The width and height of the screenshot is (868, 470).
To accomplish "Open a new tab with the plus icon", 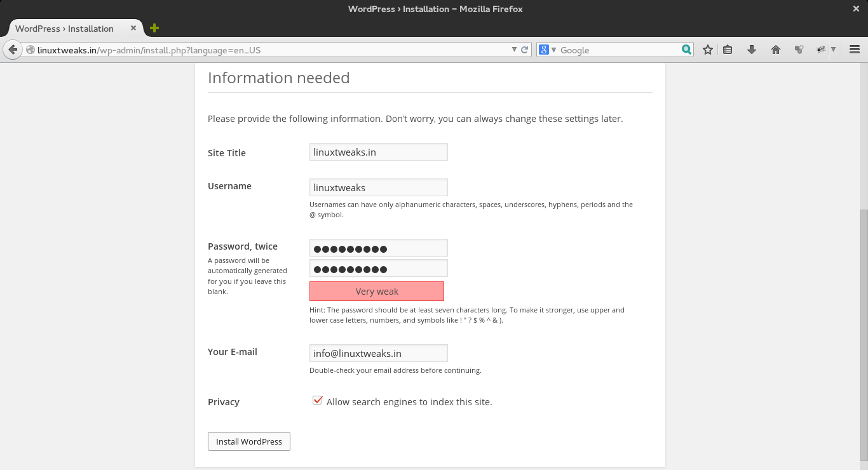I will point(154,28).
